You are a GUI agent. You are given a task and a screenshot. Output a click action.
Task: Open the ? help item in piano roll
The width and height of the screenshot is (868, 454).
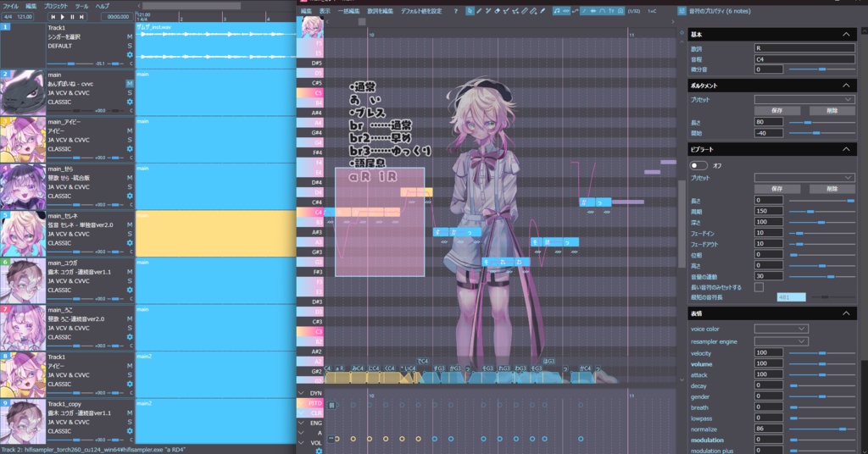(455, 11)
